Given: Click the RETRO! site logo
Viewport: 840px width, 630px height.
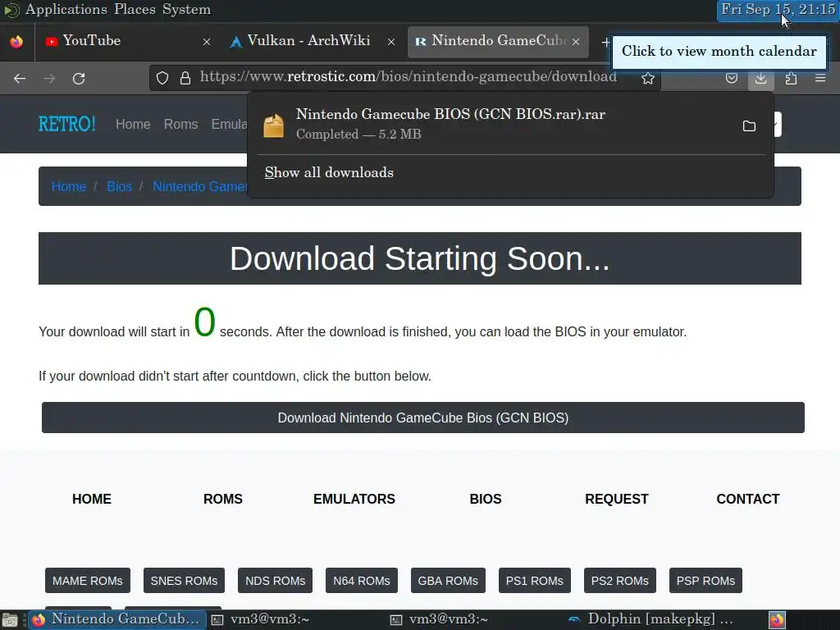Looking at the screenshot, I should pos(67,125).
